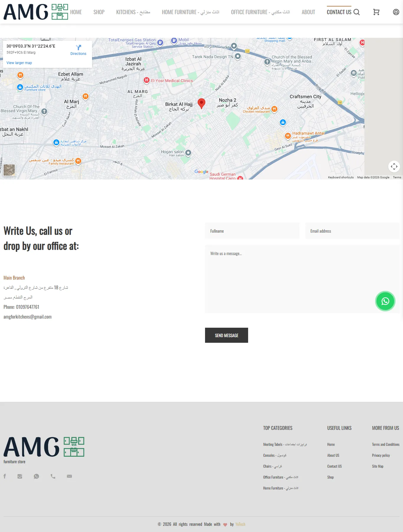Toggle the map fullscreen/camera control button
The height and width of the screenshot is (532, 403).
click(394, 167)
